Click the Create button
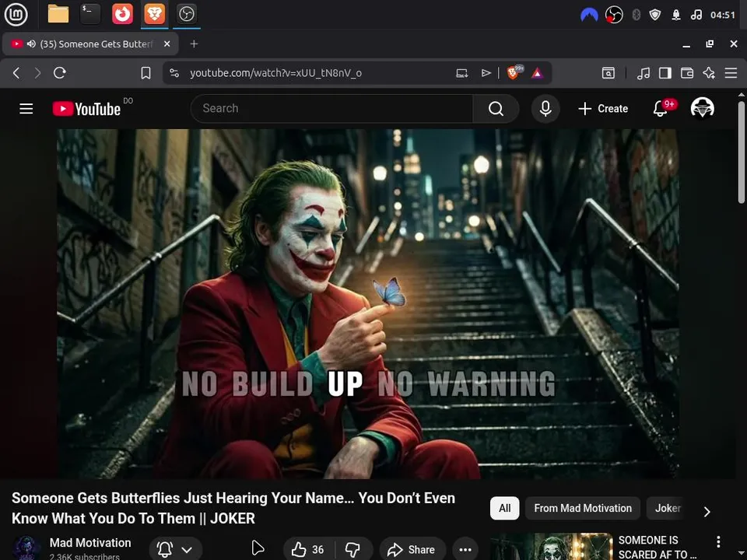The width and height of the screenshot is (747, 560). [x=603, y=109]
